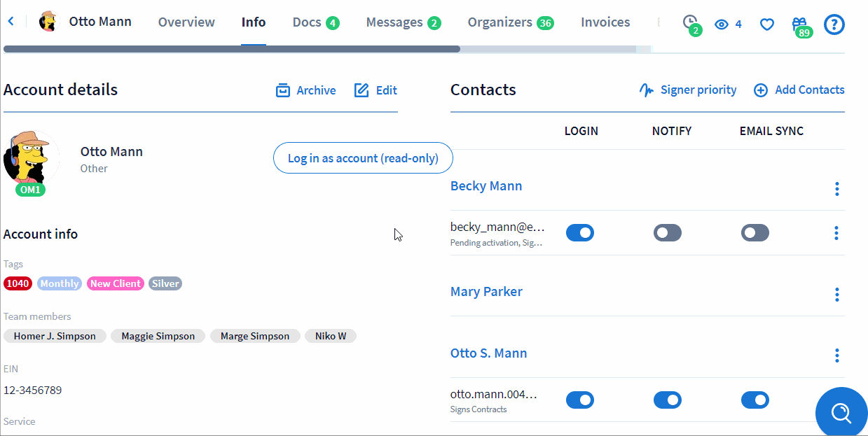Turn off email sync for otto.mann email
868x436 pixels.
point(755,400)
